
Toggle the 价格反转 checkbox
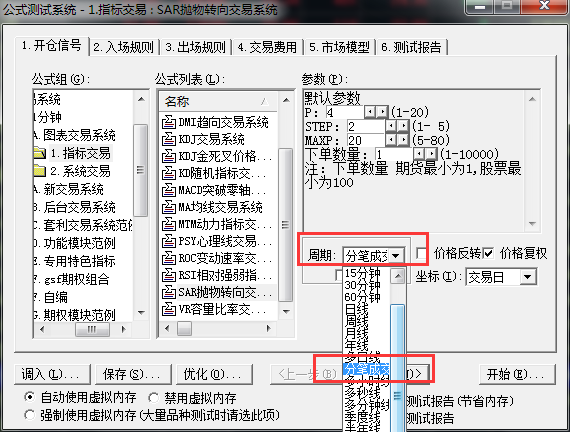421,253
